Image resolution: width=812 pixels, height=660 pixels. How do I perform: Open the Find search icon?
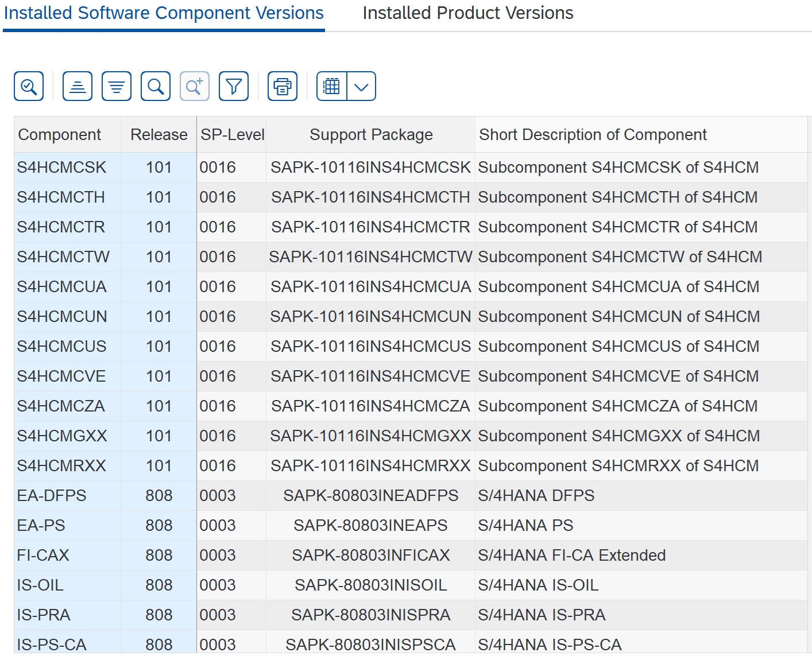(156, 86)
